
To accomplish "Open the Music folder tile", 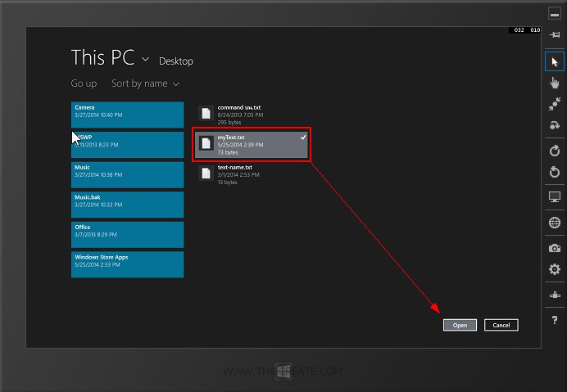I will click(x=127, y=174).
